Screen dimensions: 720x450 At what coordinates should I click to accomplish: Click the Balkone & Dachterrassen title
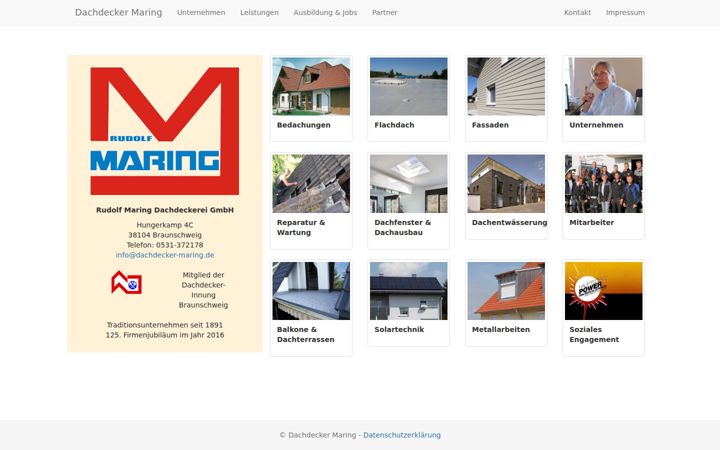pyautogui.click(x=305, y=334)
